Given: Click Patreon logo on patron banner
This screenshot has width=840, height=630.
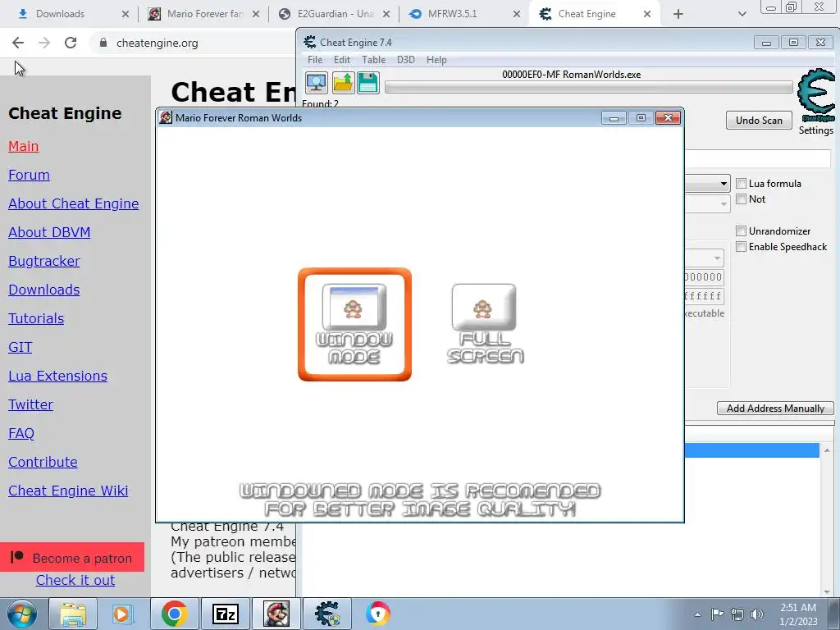Looking at the screenshot, I should tap(17, 557).
